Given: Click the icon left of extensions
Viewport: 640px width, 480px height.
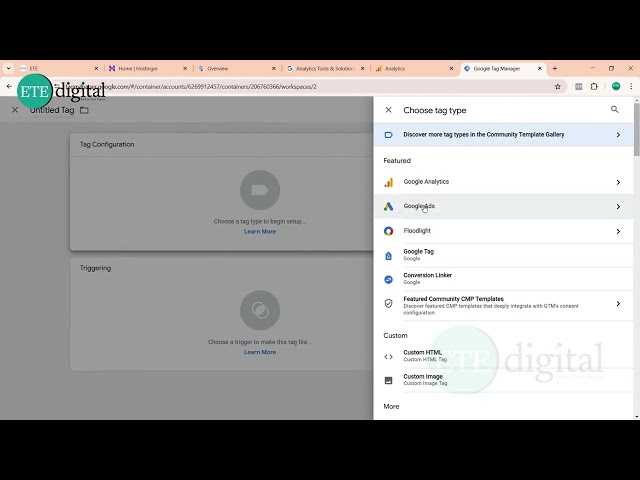Looking at the screenshot, I should click(578, 87).
